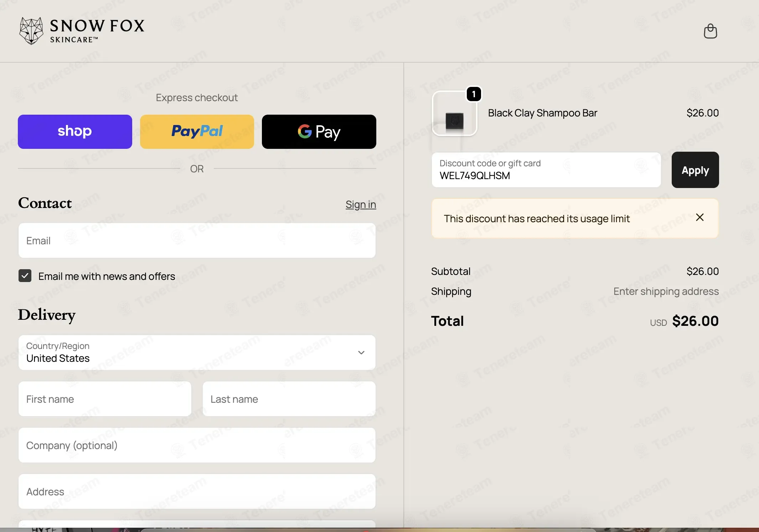
Task: Click the product quantity badge 1
Action: (x=474, y=94)
